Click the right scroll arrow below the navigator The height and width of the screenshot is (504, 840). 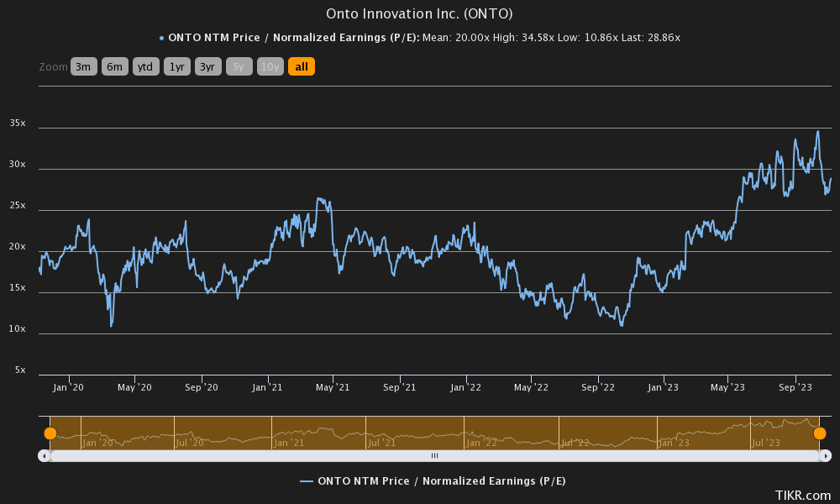827,455
